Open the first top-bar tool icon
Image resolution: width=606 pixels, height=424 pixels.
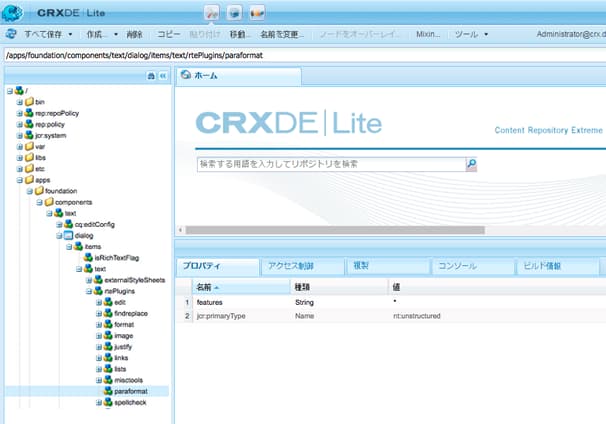pos(211,13)
